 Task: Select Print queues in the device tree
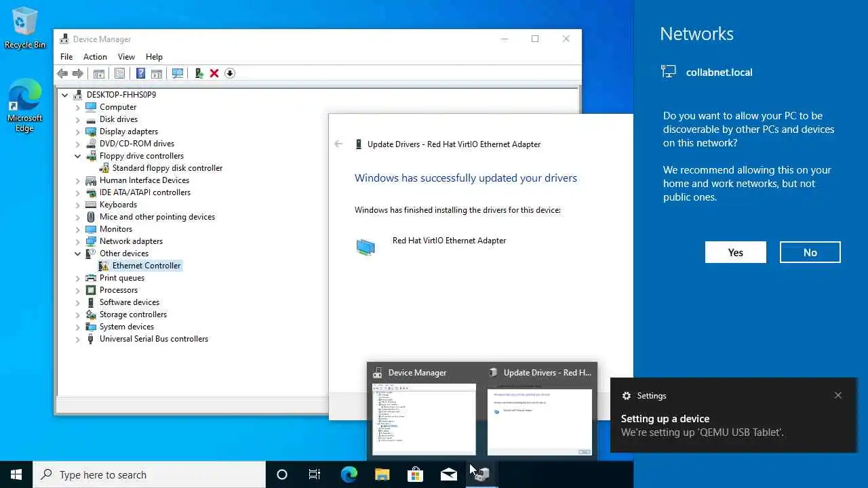[x=122, y=278]
